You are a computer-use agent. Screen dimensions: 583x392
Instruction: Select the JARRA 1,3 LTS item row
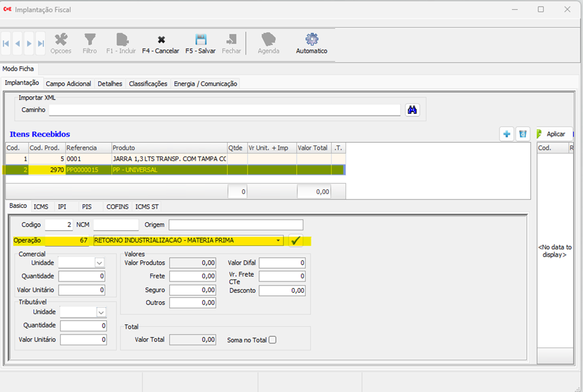pyautogui.click(x=168, y=159)
